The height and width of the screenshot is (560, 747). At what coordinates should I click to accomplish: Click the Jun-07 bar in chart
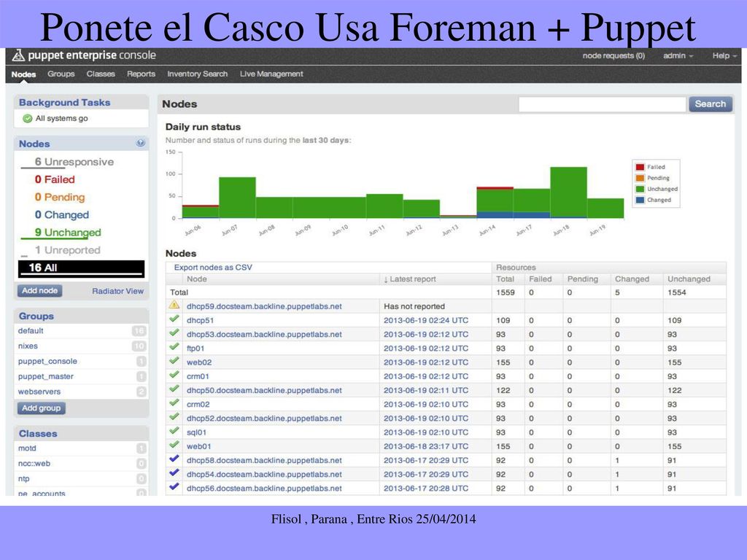pyautogui.click(x=237, y=198)
